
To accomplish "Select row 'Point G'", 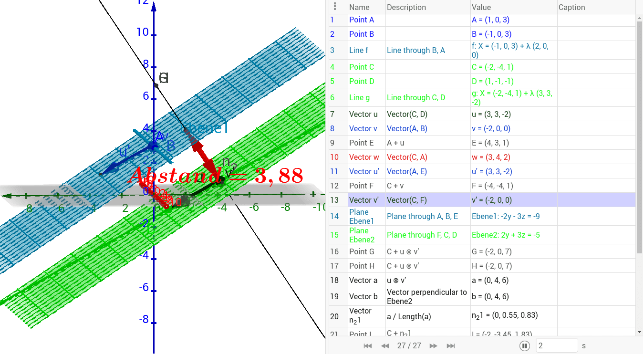I will (482, 251).
